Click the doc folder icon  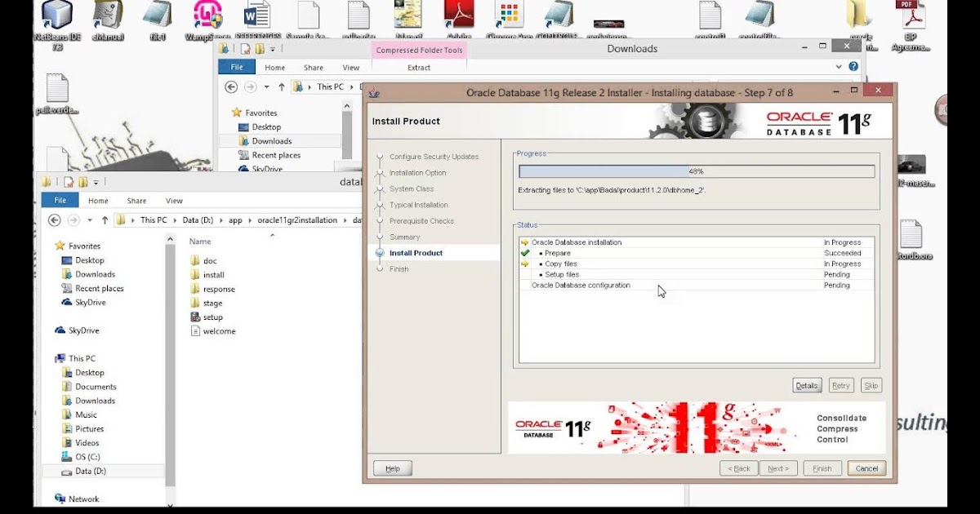click(195, 260)
